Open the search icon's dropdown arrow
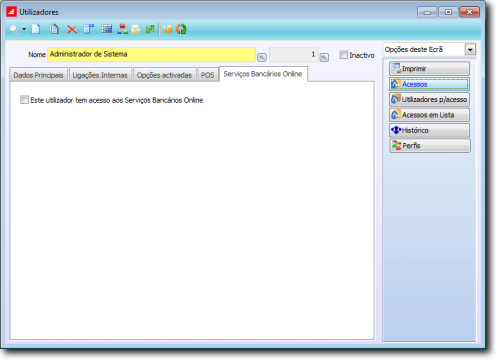The width and height of the screenshot is (496, 361). point(24,29)
